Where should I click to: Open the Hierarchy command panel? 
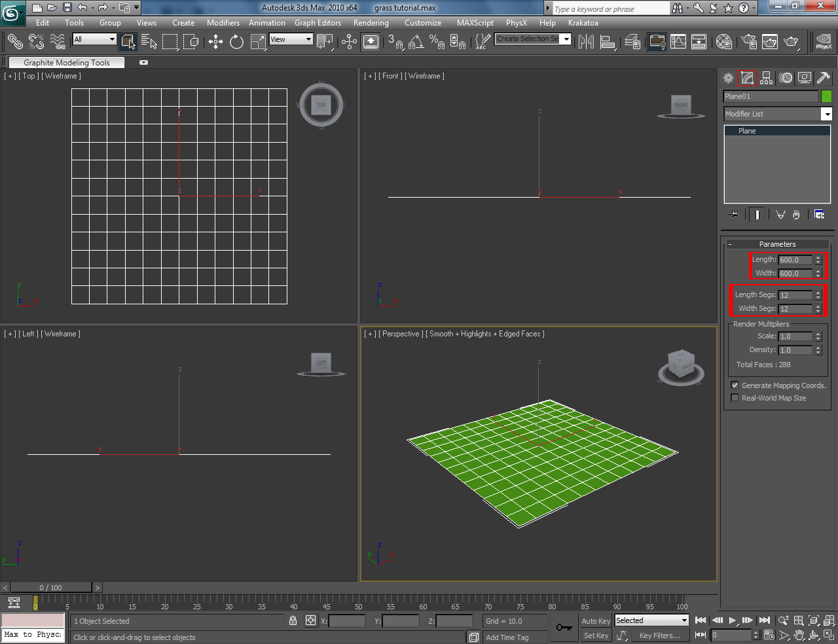pyautogui.click(x=766, y=78)
